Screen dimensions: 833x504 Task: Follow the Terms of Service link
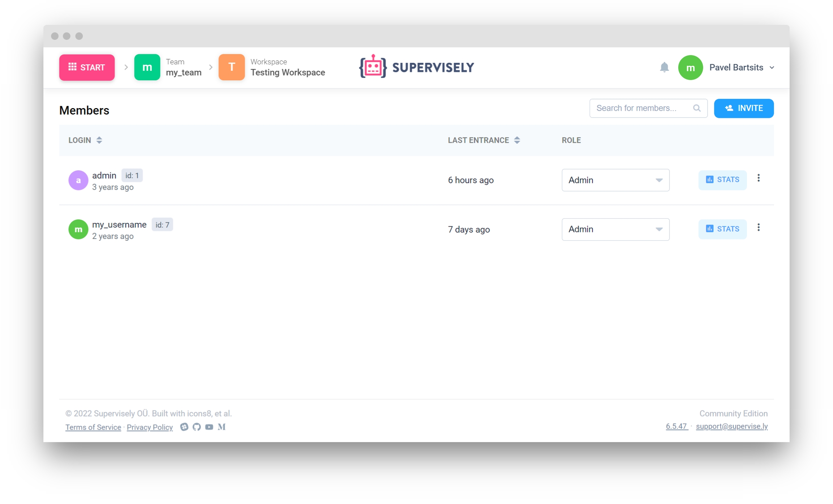coord(93,427)
